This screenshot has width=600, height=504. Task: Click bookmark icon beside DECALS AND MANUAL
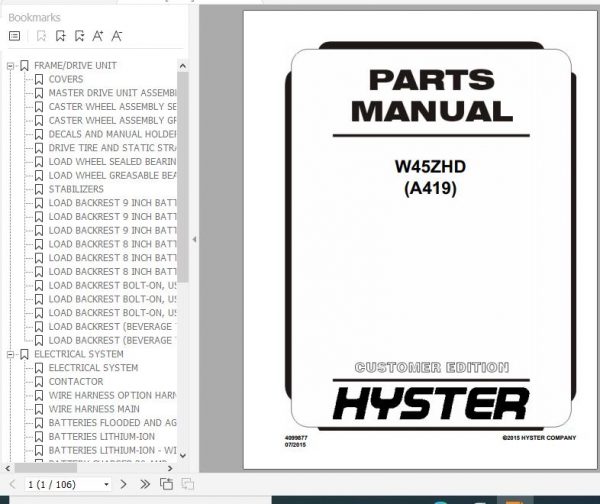coord(39,135)
